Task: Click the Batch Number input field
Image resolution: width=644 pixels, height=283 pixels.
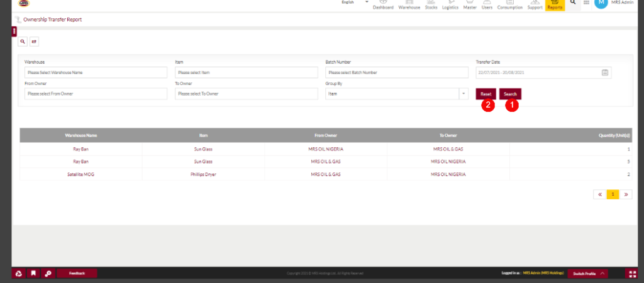Action: tap(397, 72)
